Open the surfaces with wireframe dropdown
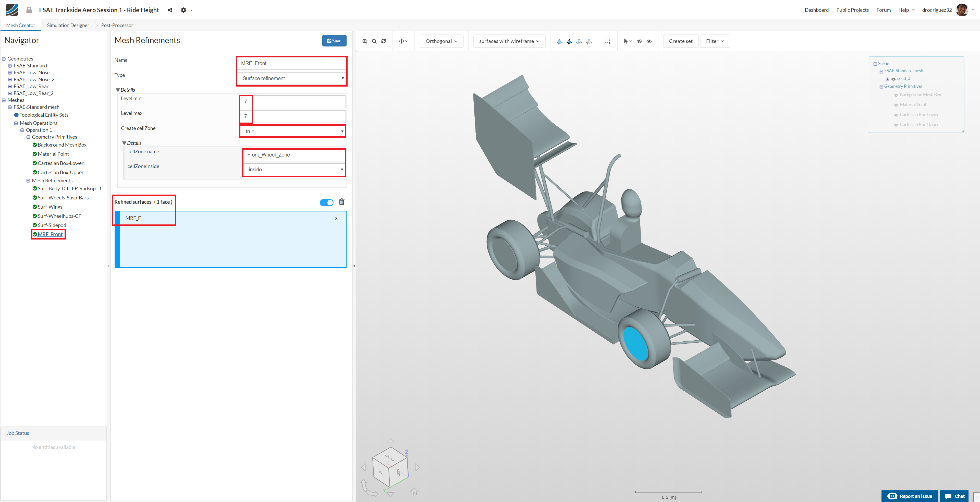Viewport: 980px width, 502px height. click(x=509, y=41)
